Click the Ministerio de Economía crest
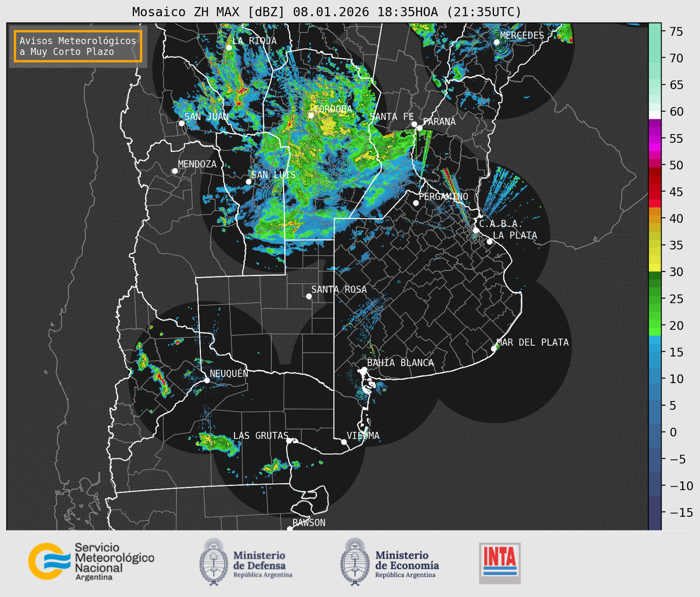 click(x=355, y=561)
